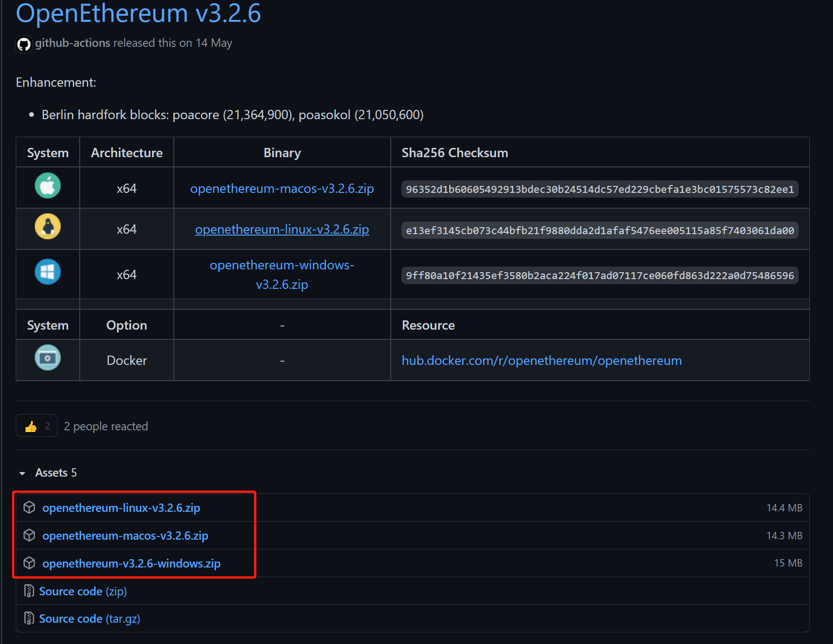Select the macOS sha256 checksum starting 96352d1b
Screen dimensions: 833x644
600,189
